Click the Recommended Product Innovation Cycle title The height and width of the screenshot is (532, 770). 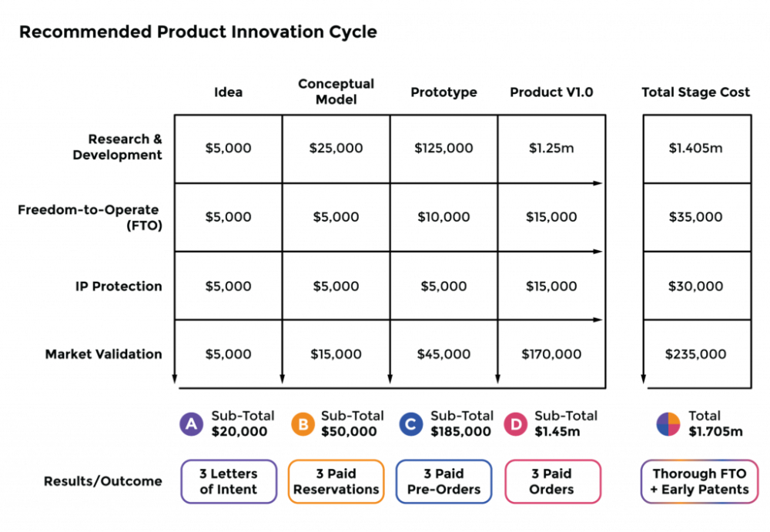coord(198,32)
